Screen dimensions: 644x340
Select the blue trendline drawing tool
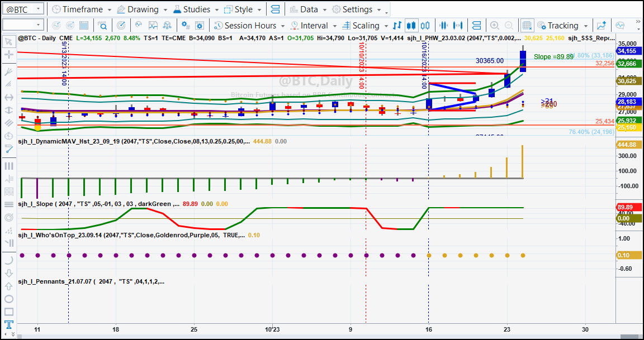click(x=8, y=149)
